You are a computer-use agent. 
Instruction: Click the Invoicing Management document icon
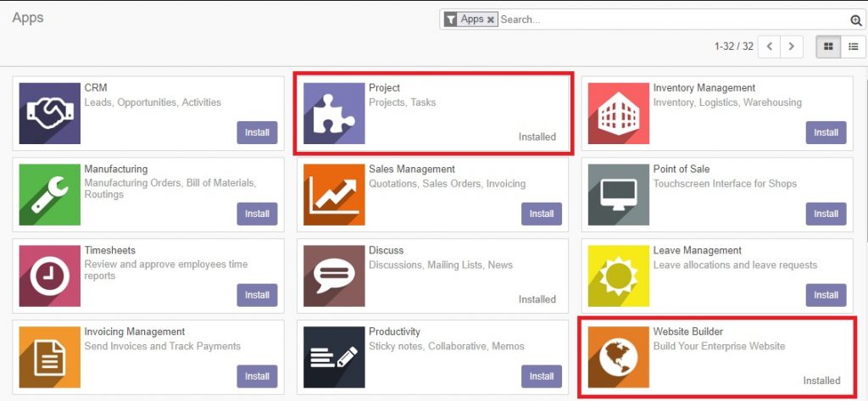pyautogui.click(x=50, y=357)
